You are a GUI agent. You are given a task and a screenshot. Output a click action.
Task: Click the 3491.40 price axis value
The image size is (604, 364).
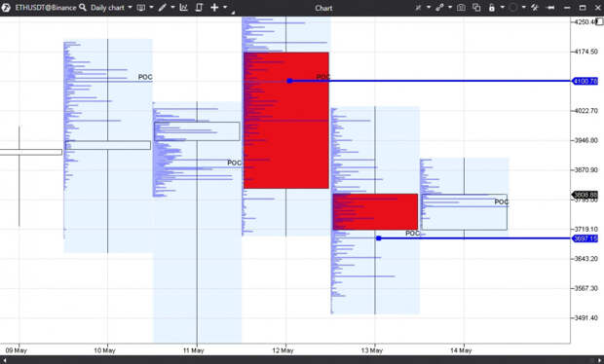[x=586, y=318]
